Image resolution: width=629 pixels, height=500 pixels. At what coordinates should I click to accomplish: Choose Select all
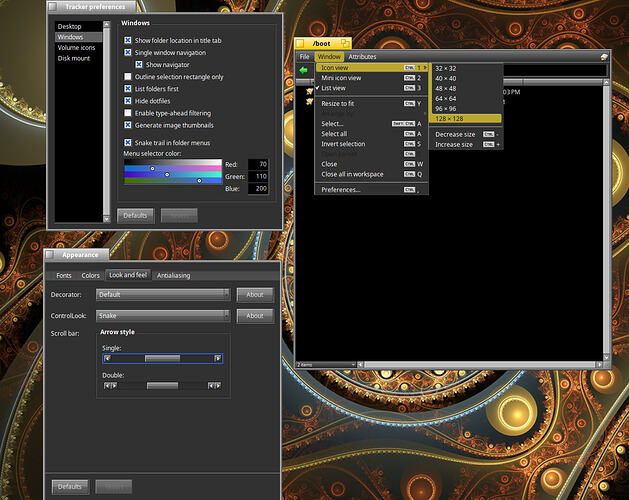(x=371, y=134)
